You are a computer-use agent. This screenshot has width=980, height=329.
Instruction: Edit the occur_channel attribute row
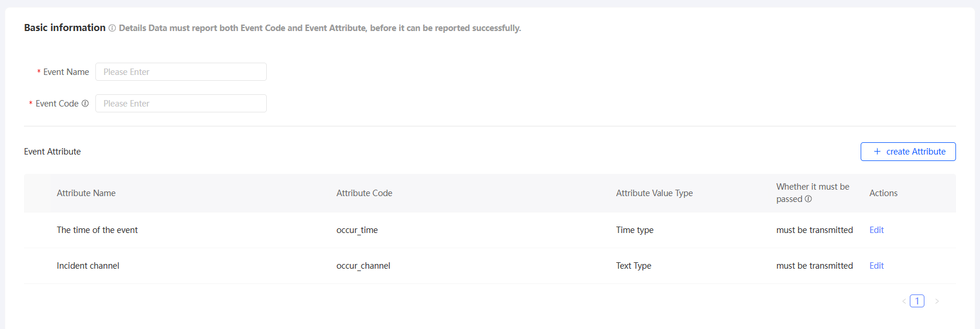pyautogui.click(x=876, y=266)
